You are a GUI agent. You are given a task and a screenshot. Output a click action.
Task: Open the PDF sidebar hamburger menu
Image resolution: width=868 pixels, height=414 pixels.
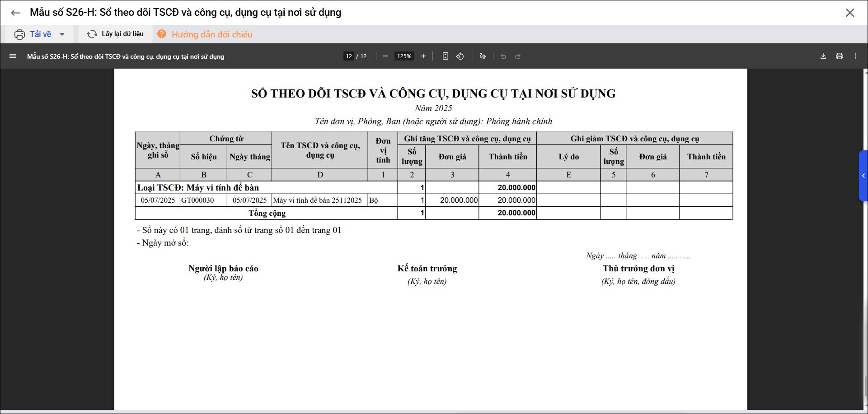(x=13, y=56)
